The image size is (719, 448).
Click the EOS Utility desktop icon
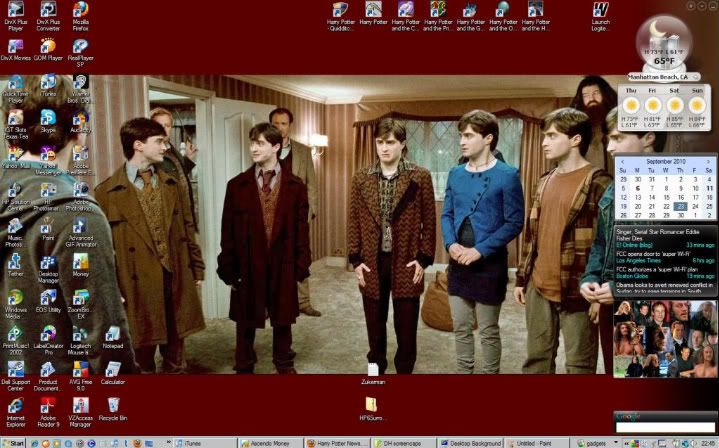[x=48, y=302]
